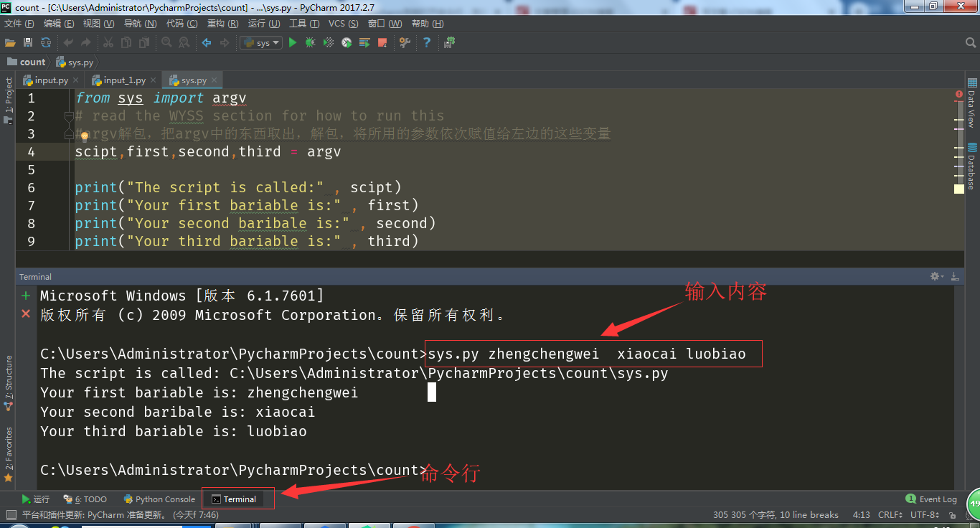The image size is (980, 528).
Task: Close the input_1.py editor tab
Action: click(154, 81)
